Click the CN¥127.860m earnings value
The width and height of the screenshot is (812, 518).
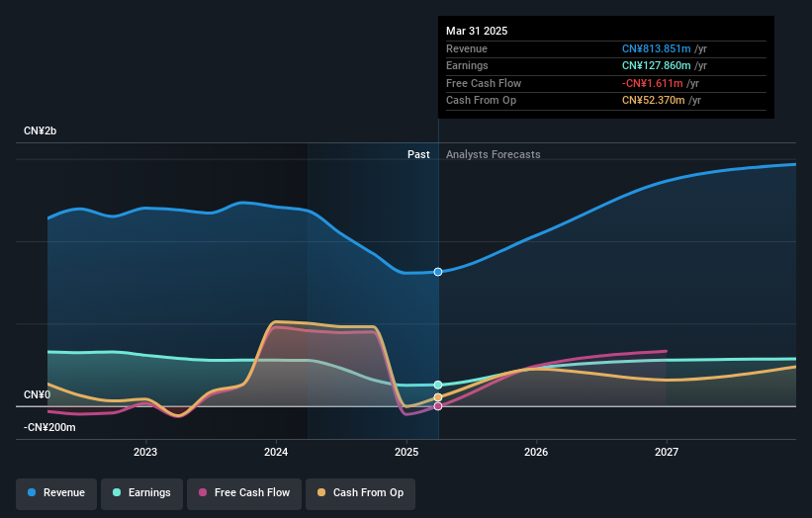coord(656,65)
